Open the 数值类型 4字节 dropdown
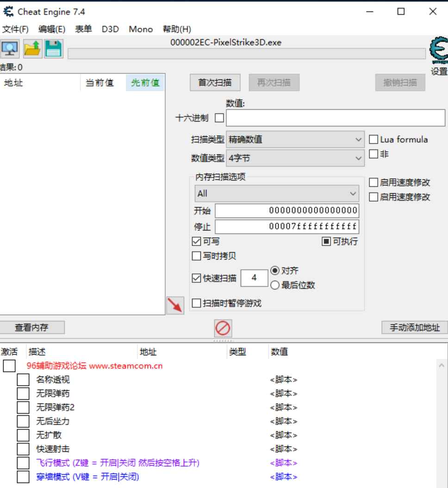This screenshot has width=448, height=488. 295,158
